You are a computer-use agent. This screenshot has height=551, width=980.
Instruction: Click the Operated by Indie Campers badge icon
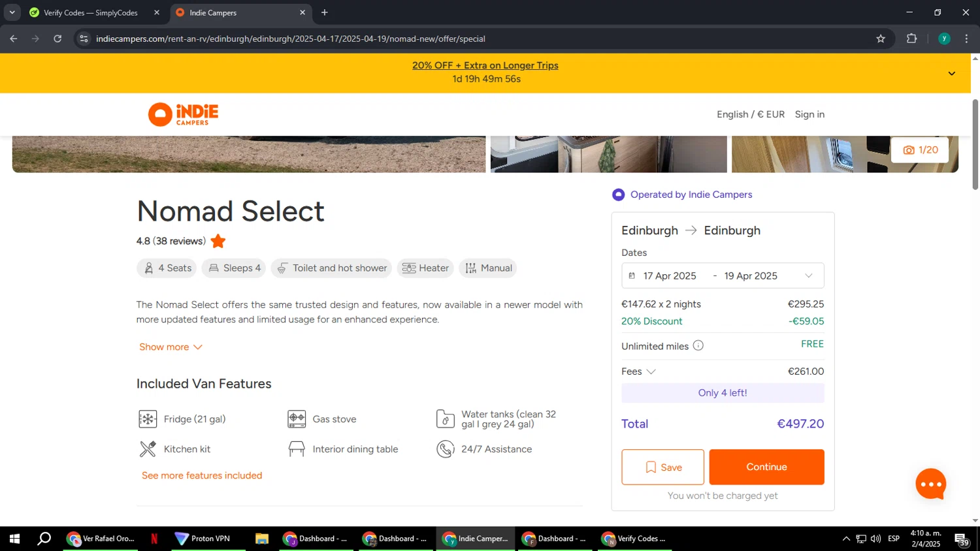(618, 195)
